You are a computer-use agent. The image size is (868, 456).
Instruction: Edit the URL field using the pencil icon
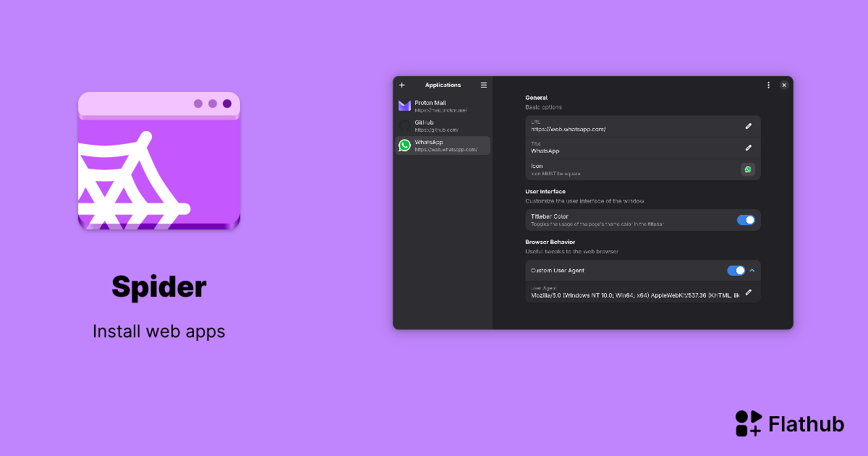749,126
